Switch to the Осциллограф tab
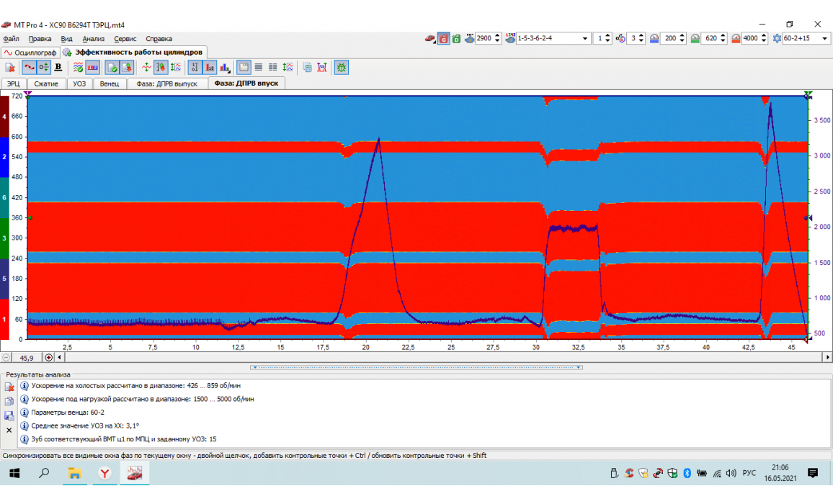Viewport: 833px width, 504px height. point(30,53)
